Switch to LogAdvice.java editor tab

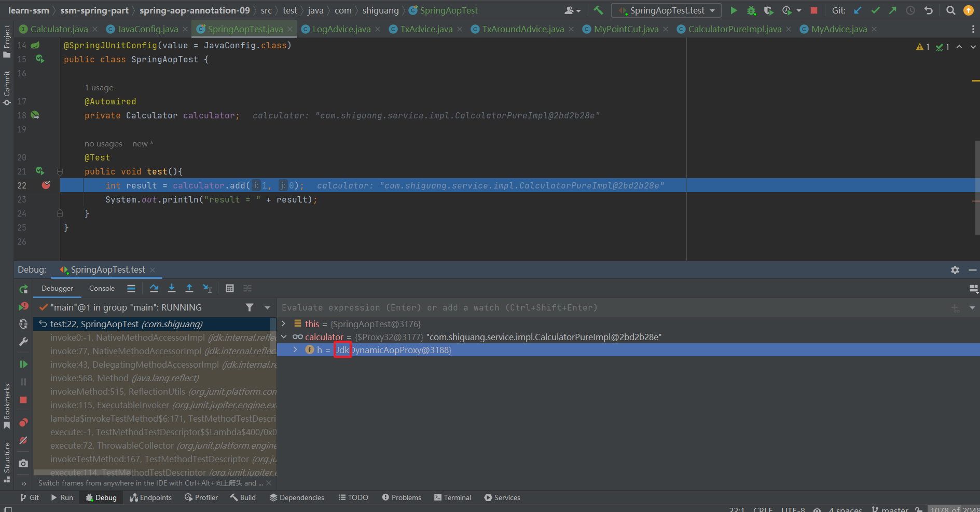pos(341,29)
